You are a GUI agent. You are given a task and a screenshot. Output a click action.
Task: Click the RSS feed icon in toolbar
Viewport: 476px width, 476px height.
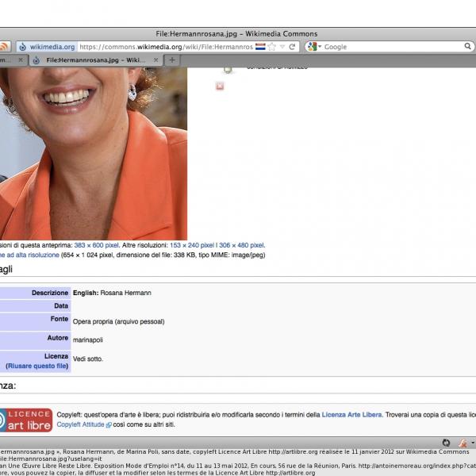coord(4,47)
